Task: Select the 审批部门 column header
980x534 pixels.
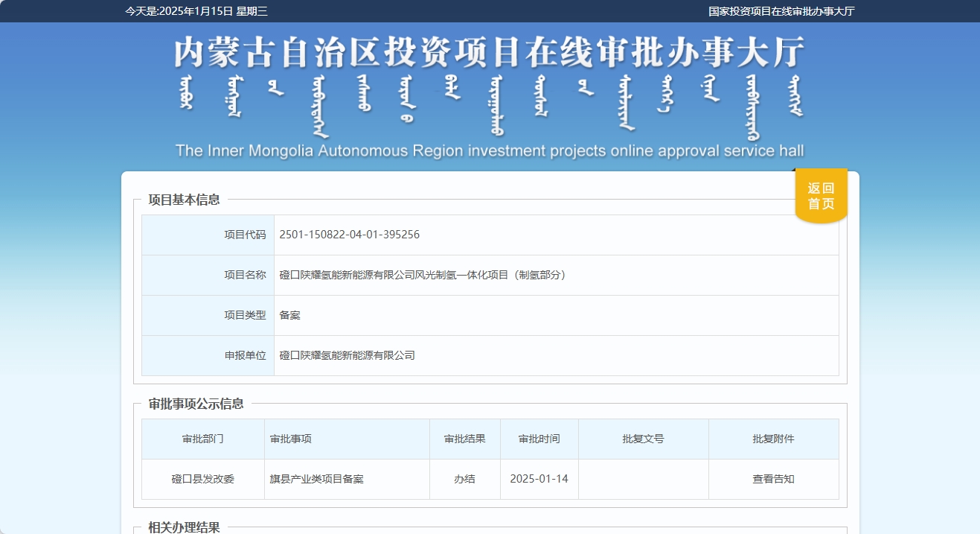Action: coord(202,439)
